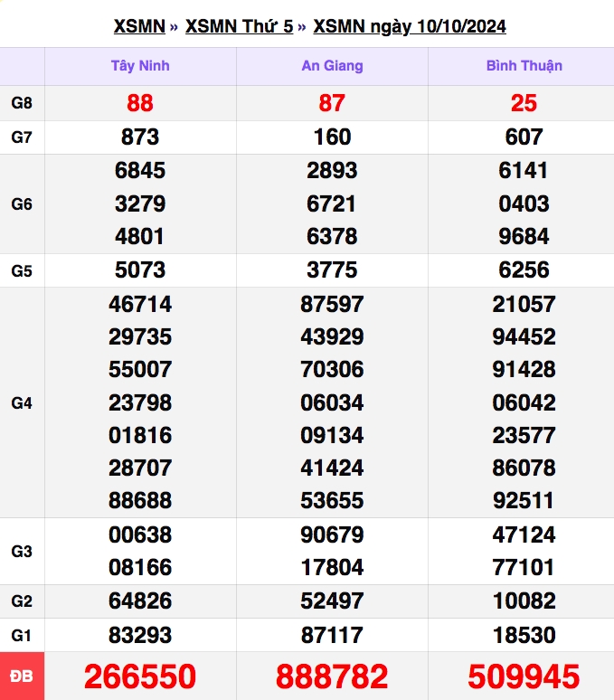This screenshot has width=614, height=700.
Task: Click G4 number 94452
Action: [x=524, y=336]
